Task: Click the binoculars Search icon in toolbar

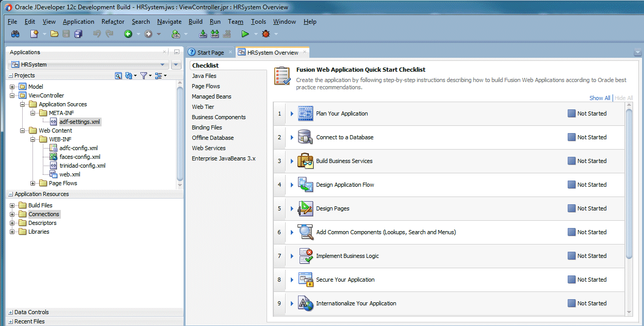Action: [15, 34]
